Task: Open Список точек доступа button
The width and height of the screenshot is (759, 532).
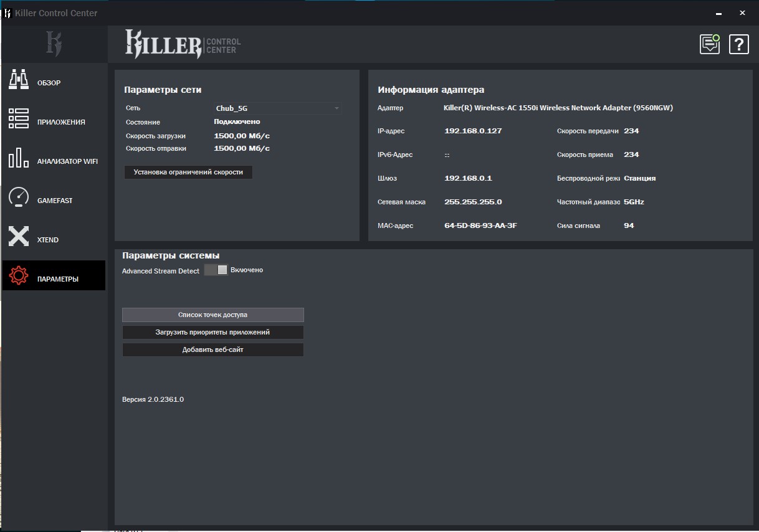Action: pos(213,315)
